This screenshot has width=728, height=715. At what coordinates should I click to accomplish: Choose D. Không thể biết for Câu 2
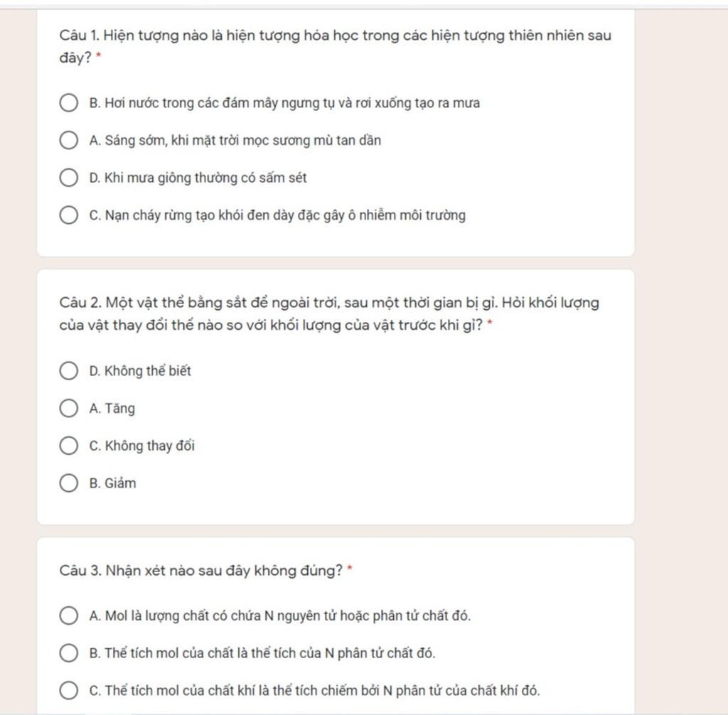click(69, 370)
